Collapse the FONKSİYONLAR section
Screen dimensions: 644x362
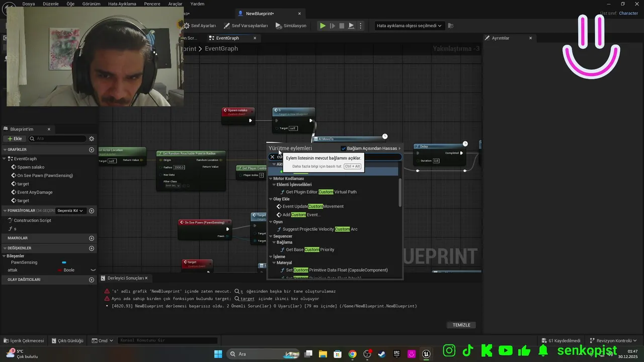(x=5, y=211)
